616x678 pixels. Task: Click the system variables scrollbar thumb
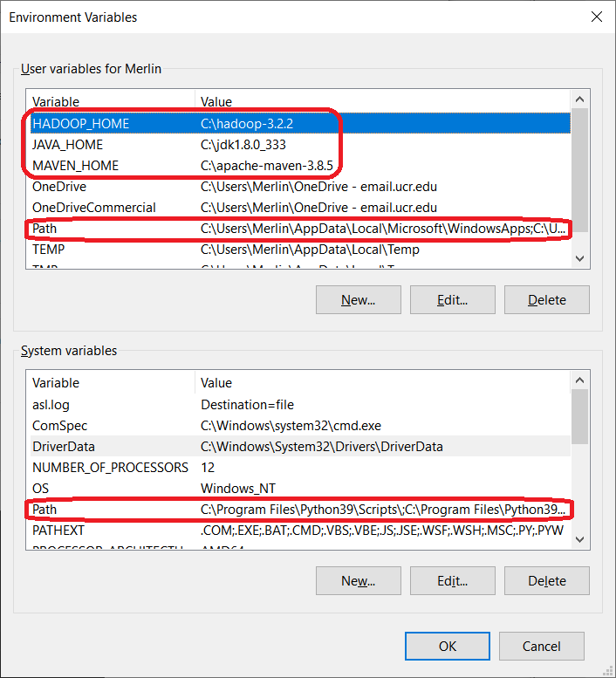[x=580, y=417]
